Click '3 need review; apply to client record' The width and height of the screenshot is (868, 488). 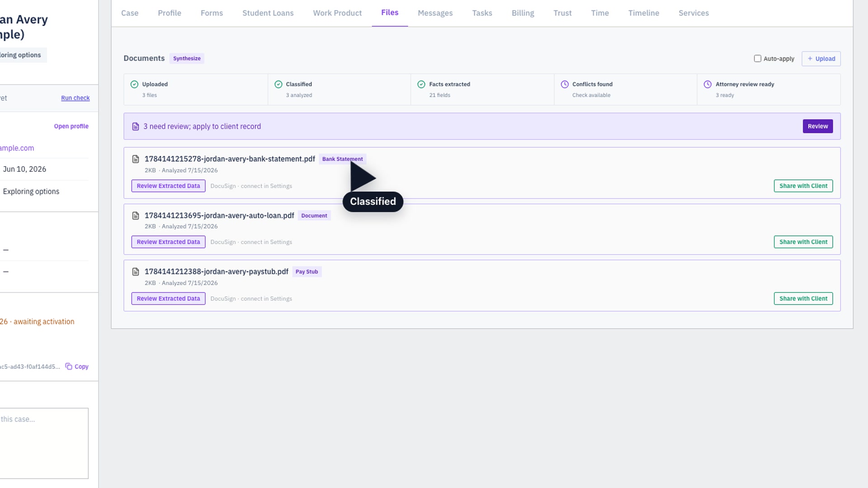(202, 127)
